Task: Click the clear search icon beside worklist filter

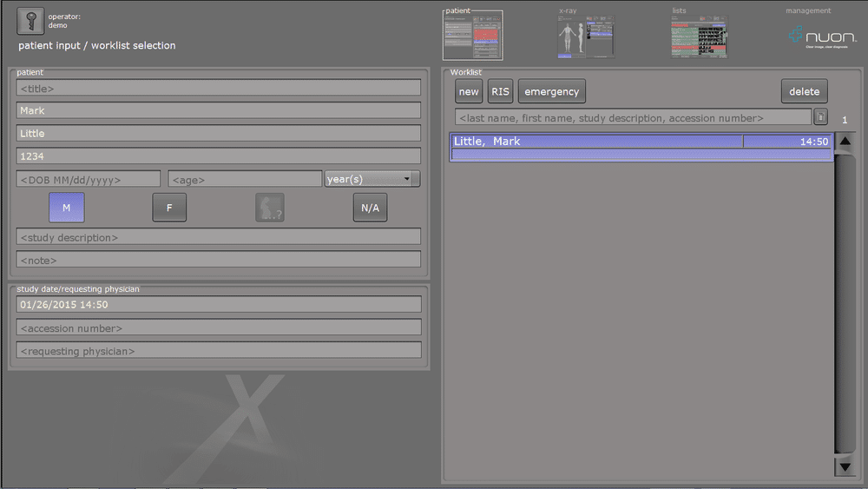Action: coord(820,117)
